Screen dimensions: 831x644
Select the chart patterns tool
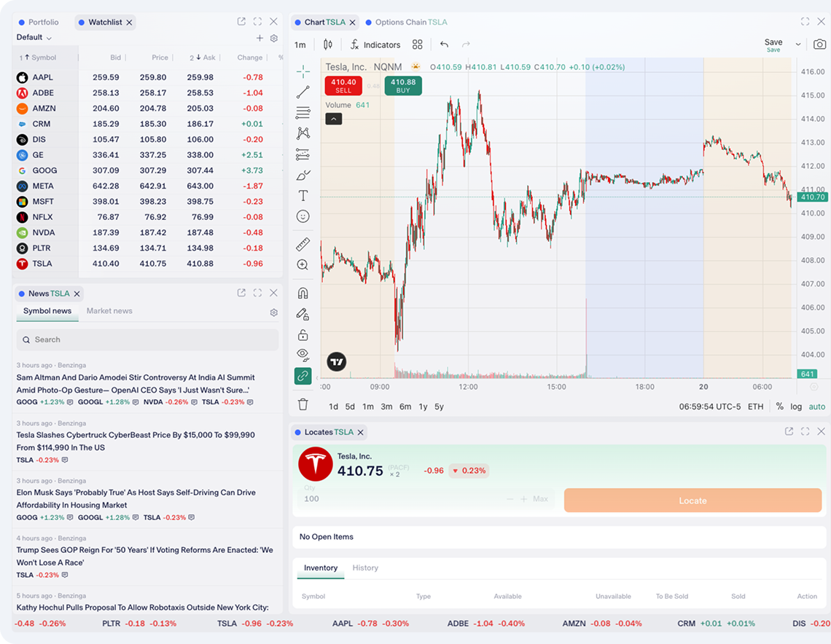(x=303, y=133)
